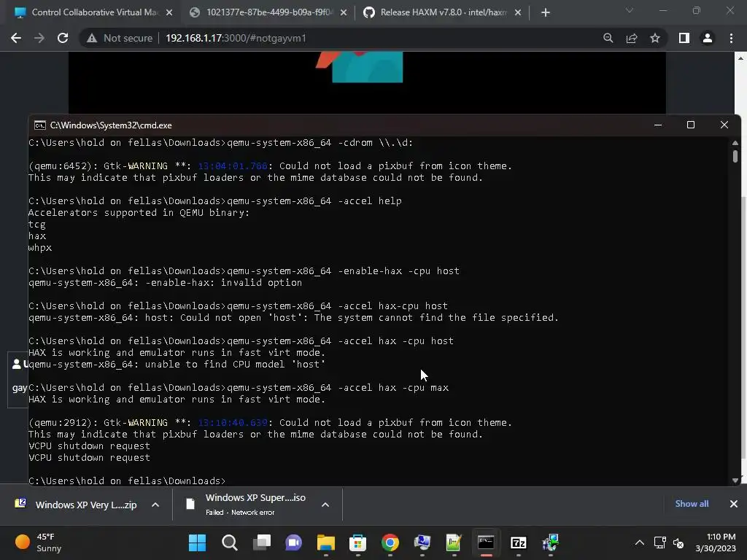747x560 pixels.
Task: Click the last 'VCPU shutdown request' line
Action: point(89,458)
